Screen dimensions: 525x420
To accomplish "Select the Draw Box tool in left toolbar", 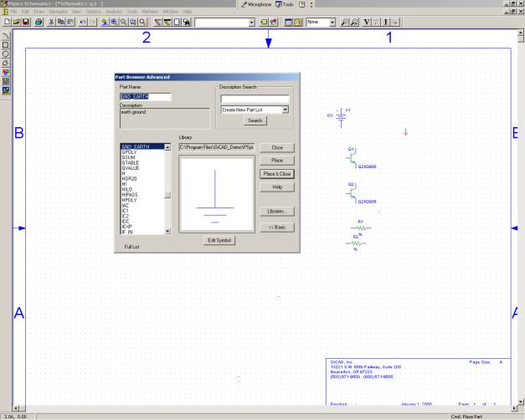I will (6, 44).
